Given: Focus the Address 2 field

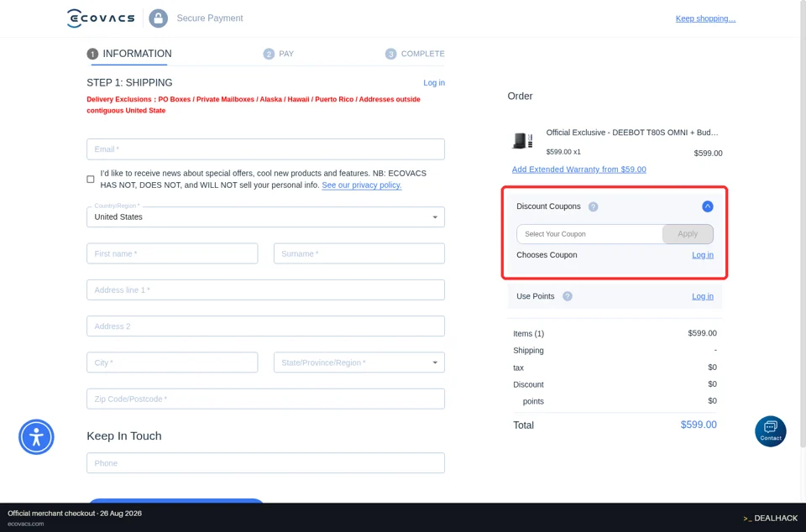Looking at the screenshot, I should click(x=266, y=326).
